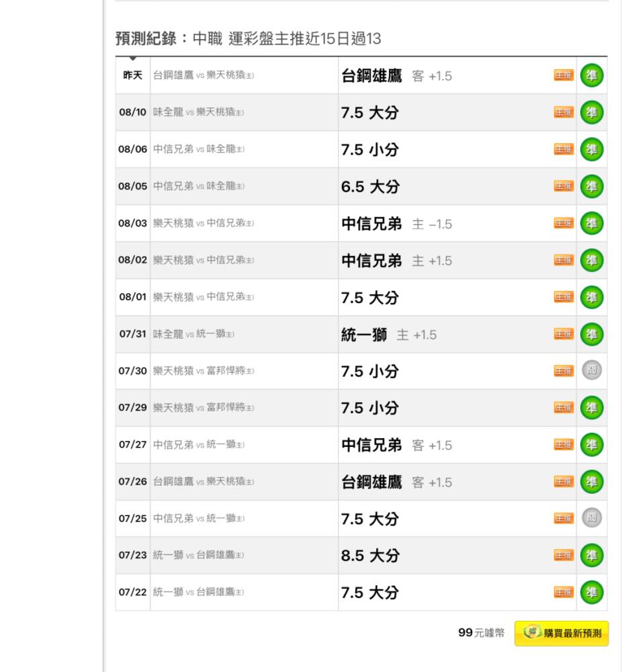Click the 主推 badge for 08/01
This screenshot has height=672, width=628.
tap(564, 297)
